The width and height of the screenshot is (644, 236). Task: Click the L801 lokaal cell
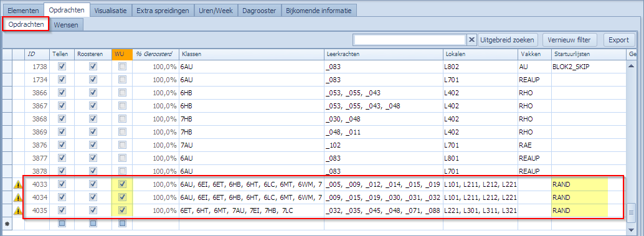click(x=480, y=158)
